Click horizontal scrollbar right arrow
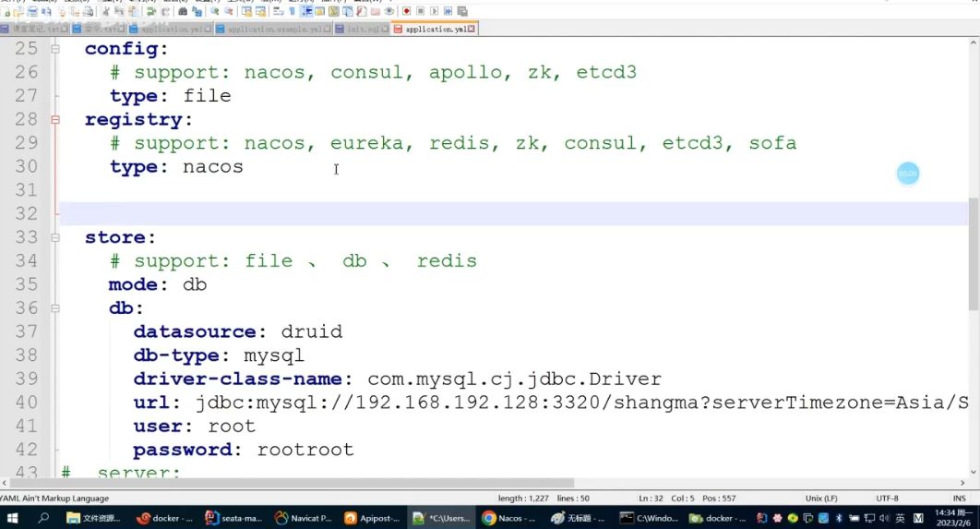This screenshot has width=980, height=529. coord(962,483)
